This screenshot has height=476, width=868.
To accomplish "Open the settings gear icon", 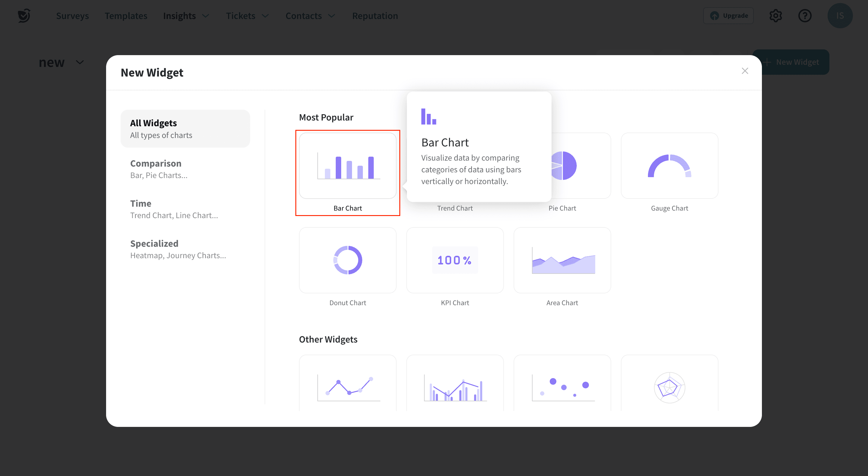I will 775,16.
